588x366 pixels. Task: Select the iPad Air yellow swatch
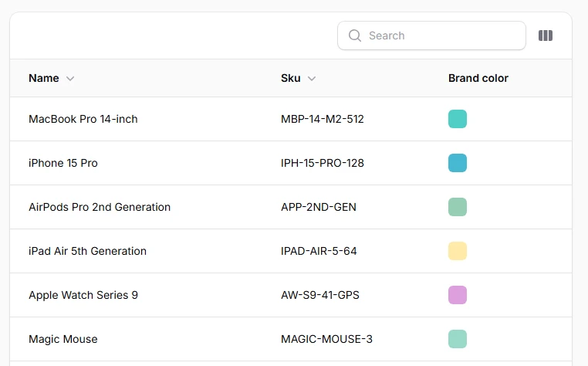[x=458, y=251]
